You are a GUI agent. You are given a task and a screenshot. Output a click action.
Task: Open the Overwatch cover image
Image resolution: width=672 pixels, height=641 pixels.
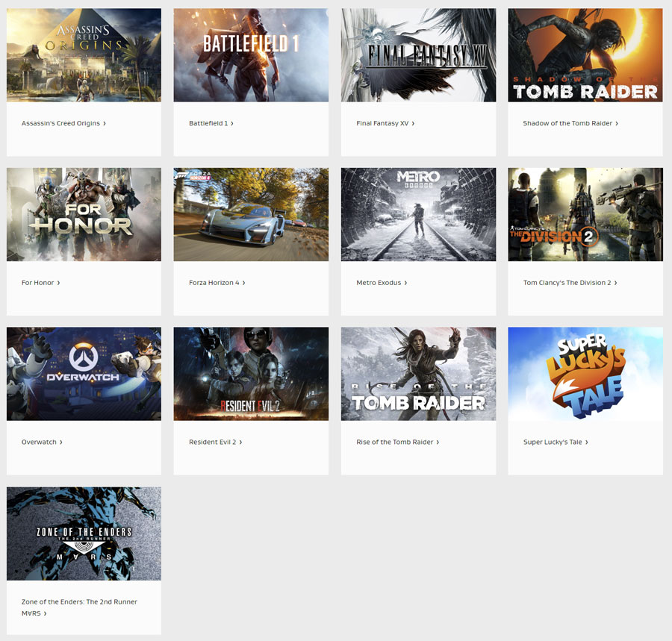(84, 374)
